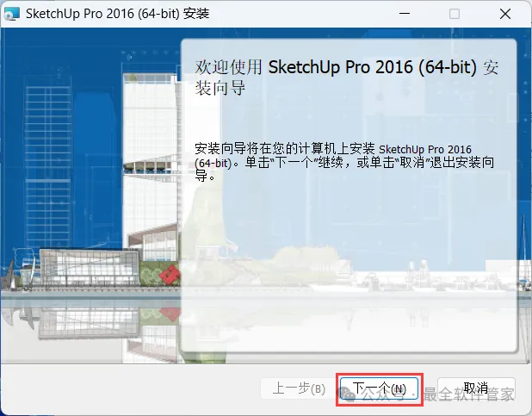
Task: Minimize the SketchUp Pro 2016 installer window
Action: tap(405, 14)
